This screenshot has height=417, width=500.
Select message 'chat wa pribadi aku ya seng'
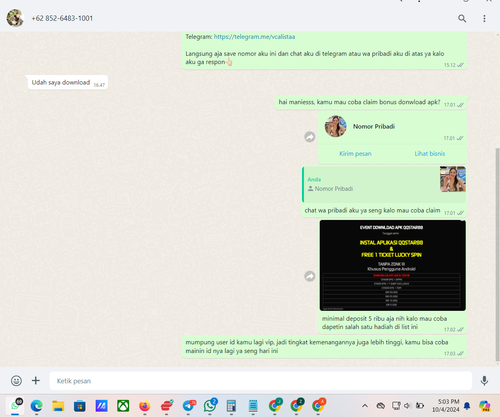pyautogui.click(x=372, y=210)
